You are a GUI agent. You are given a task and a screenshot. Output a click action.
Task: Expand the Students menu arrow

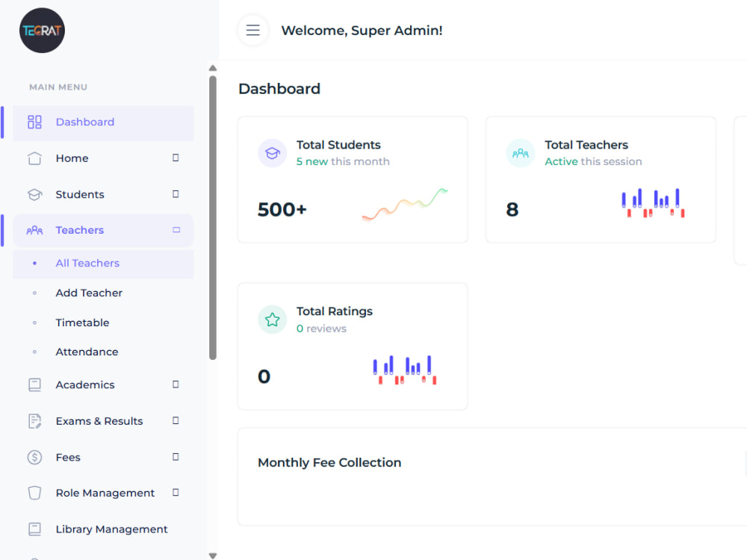pos(176,194)
